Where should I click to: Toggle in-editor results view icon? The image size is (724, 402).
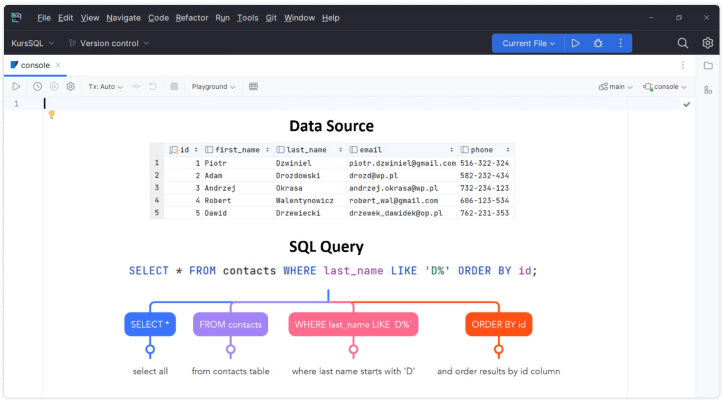(x=253, y=87)
